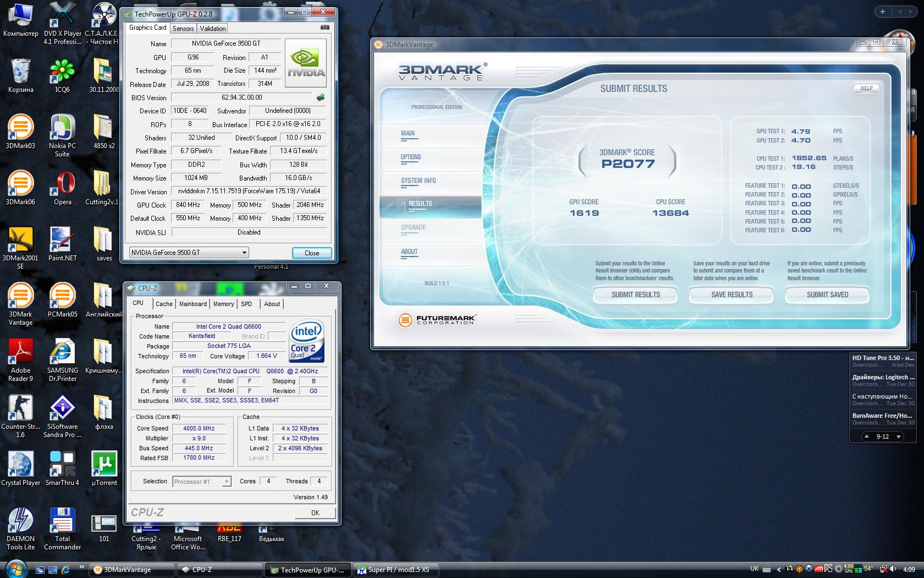Click the SUBMIT SAVED button

coord(827,295)
